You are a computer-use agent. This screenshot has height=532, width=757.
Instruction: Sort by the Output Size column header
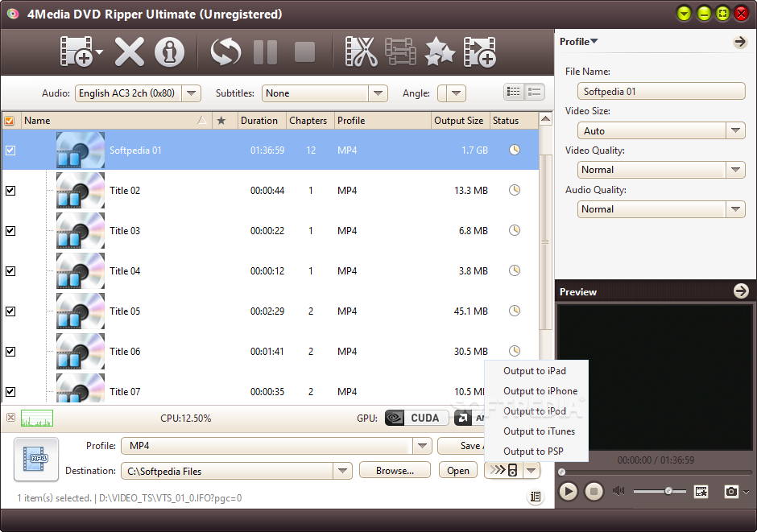[x=461, y=121]
